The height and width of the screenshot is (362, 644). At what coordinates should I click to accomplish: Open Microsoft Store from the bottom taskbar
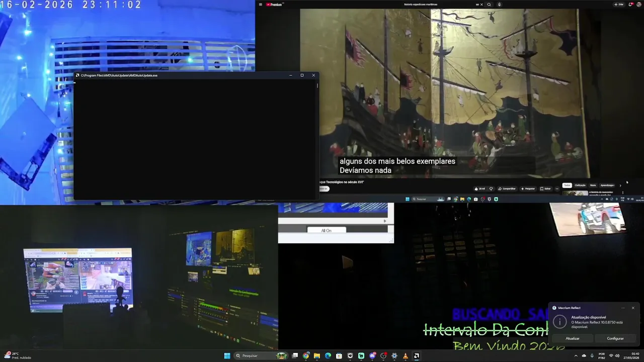(339, 356)
